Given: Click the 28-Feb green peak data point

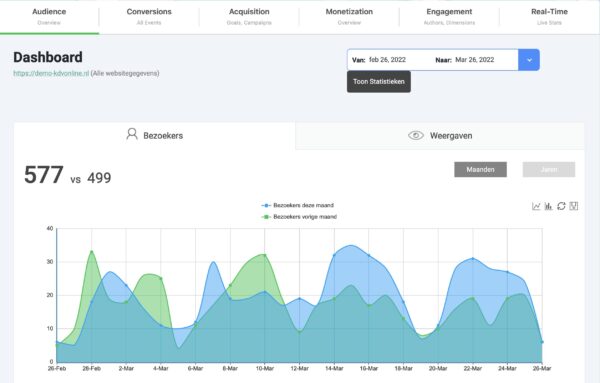Looking at the screenshot, I should pos(91,252).
